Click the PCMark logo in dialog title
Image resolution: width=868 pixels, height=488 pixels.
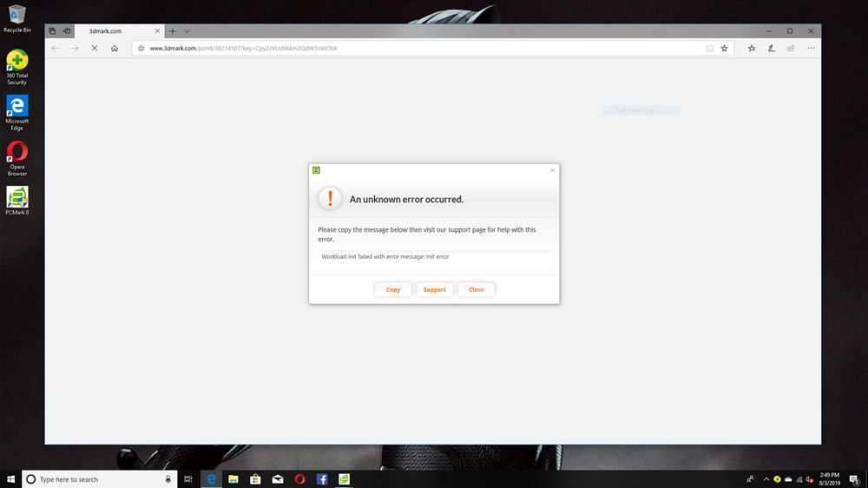316,170
